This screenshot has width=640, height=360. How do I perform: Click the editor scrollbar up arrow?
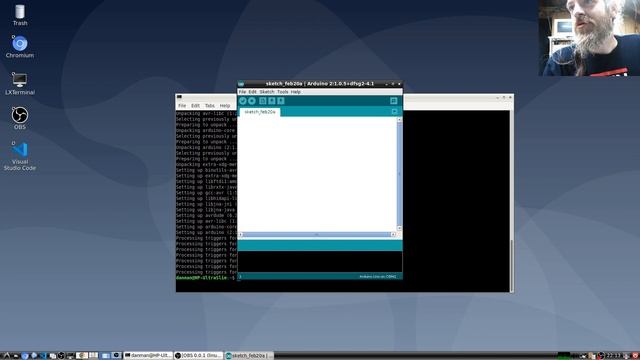point(399,120)
